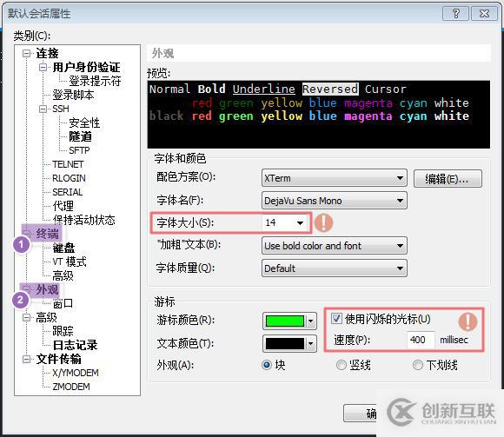504x437 pixels.
Task: Open the VT 模式 category
Action: coord(70,262)
